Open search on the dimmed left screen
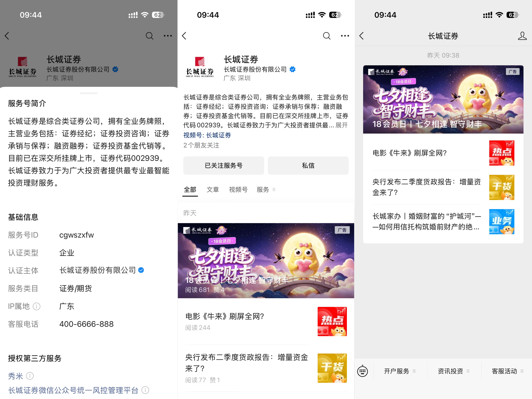The width and height of the screenshot is (532, 399). [x=149, y=36]
